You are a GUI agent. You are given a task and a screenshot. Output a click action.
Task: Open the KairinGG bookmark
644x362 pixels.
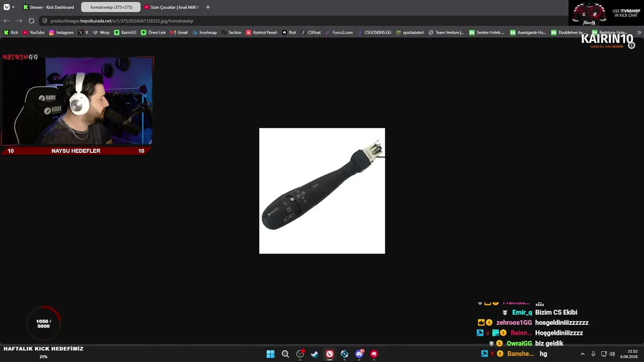coord(125,32)
